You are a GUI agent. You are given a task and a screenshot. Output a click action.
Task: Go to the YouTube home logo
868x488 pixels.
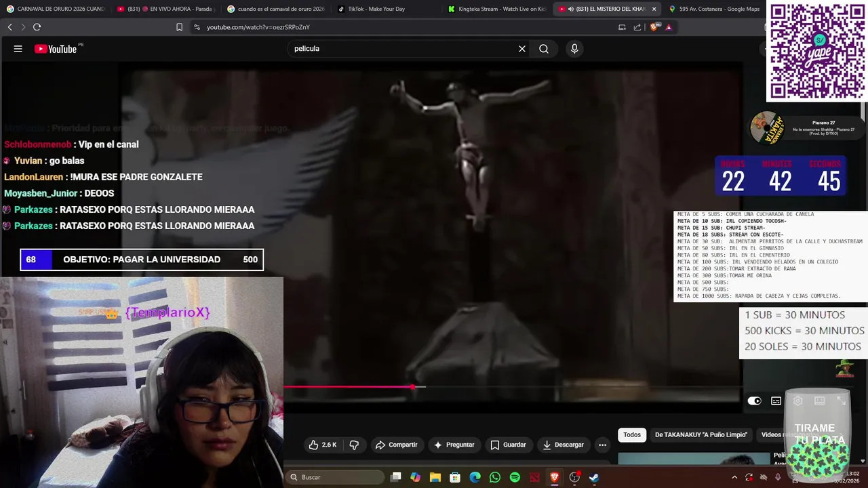56,49
